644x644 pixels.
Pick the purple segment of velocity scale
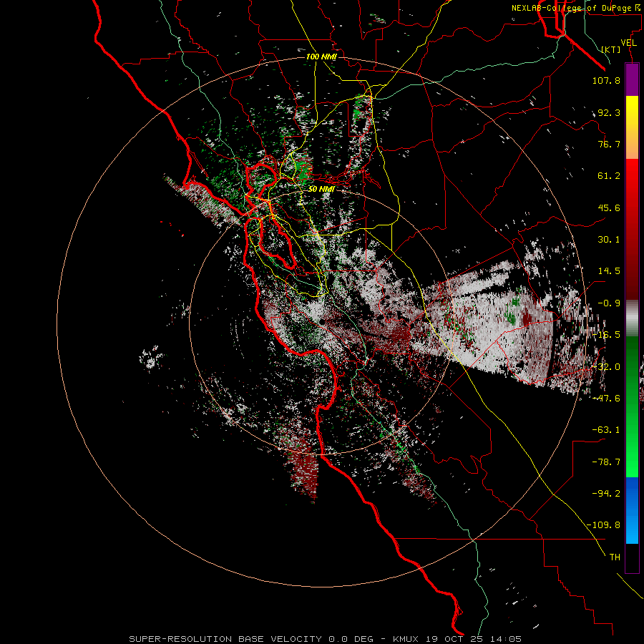pyautogui.click(x=632, y=79)
